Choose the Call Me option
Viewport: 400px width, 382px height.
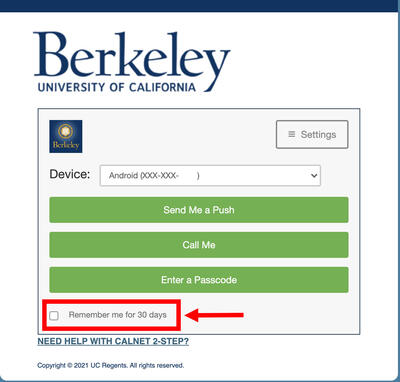pyautogui.click(x=199, y=245)
